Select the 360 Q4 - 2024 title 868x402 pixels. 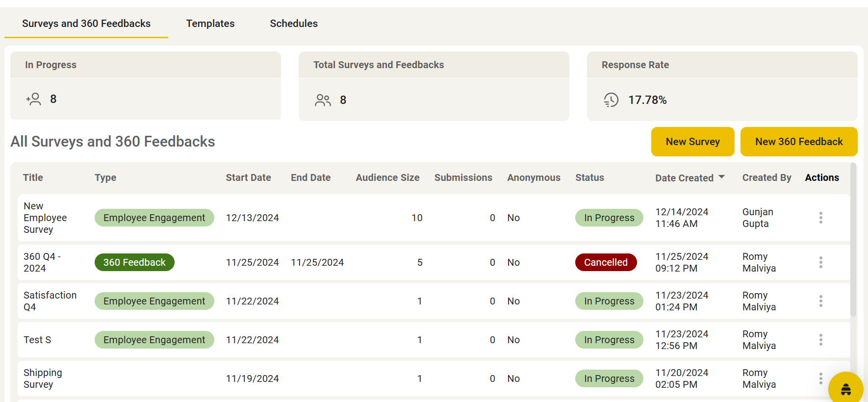(x=42, y=262)
